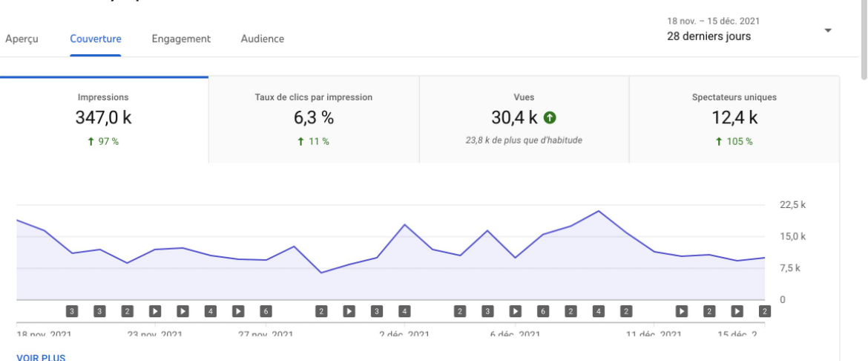Image resolution: width=868 pixels, height=361 pixels.
Task: Select the play marker just before 27 nov. 2021
Action: tap(238, 312)
